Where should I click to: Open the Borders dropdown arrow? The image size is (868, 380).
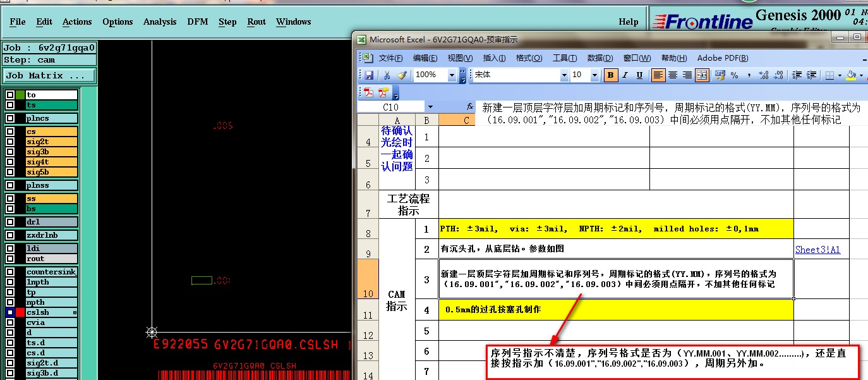pos(840,75)
